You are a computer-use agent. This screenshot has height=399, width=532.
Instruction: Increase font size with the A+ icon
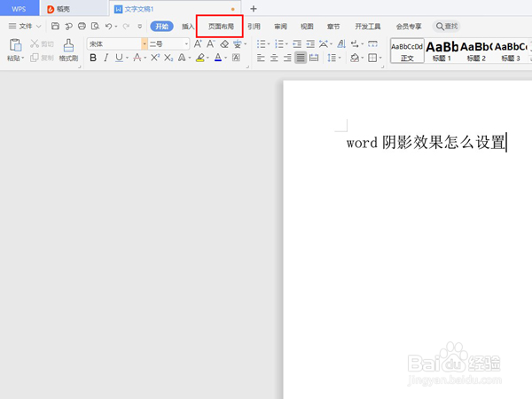pos(198,43)
